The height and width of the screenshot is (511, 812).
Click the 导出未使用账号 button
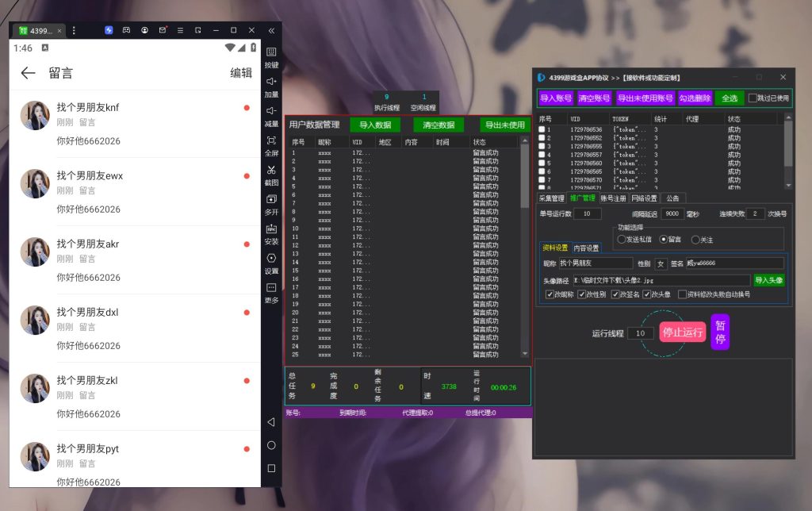(645, 98)
